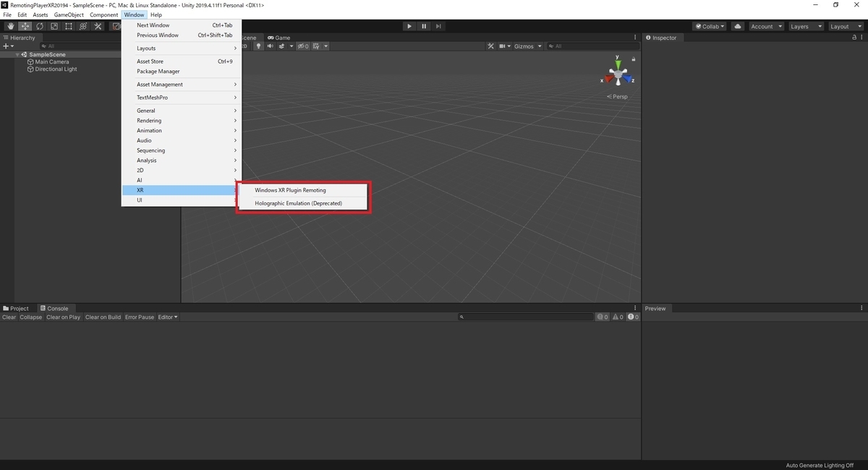Open the File menu
Viewport: 868px width, 470px height.
tap(7, 14)
